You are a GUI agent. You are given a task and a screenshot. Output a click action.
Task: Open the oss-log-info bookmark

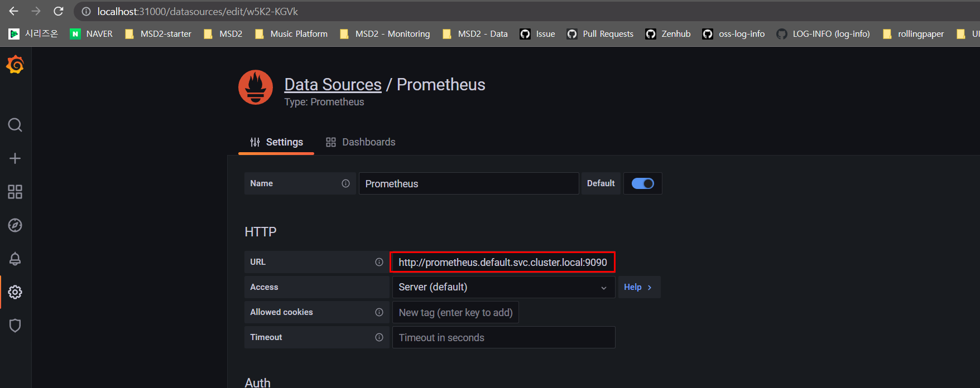pos(734,34)
